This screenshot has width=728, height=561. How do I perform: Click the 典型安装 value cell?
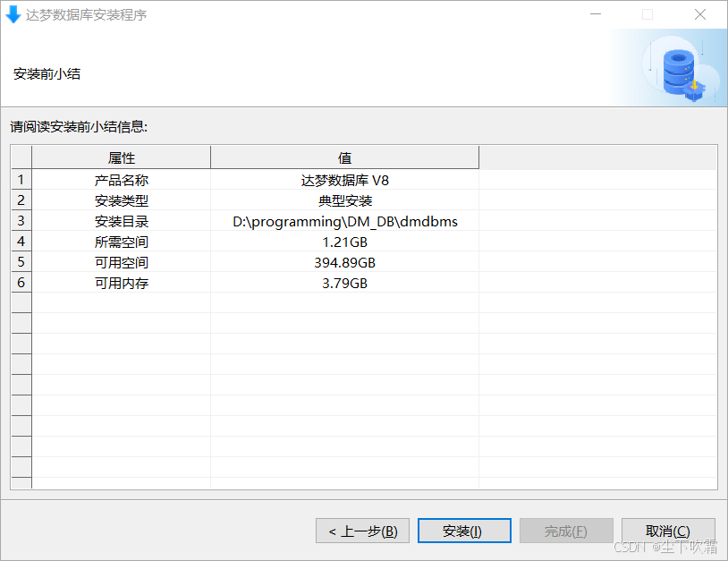(345, 200)
